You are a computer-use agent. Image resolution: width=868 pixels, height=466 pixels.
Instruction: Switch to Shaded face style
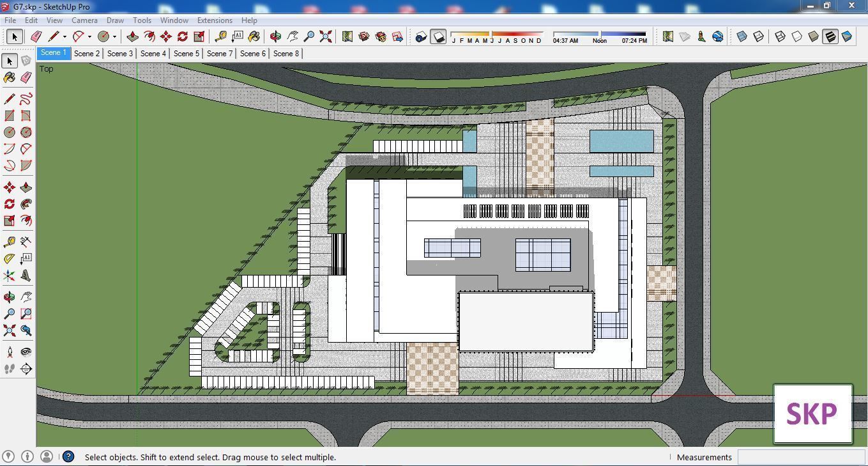pos(814,36)
